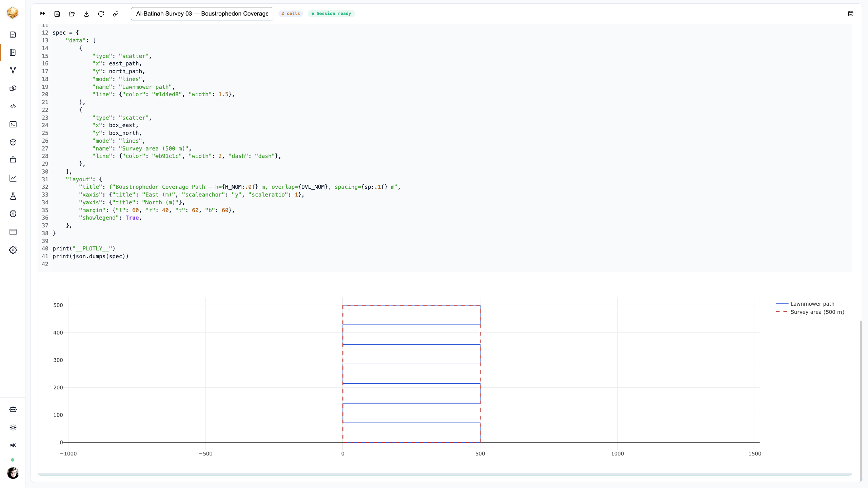Click the golden polyhedron app logo
The width and height of the screenshot is (868, 488).
click(13, 13)
